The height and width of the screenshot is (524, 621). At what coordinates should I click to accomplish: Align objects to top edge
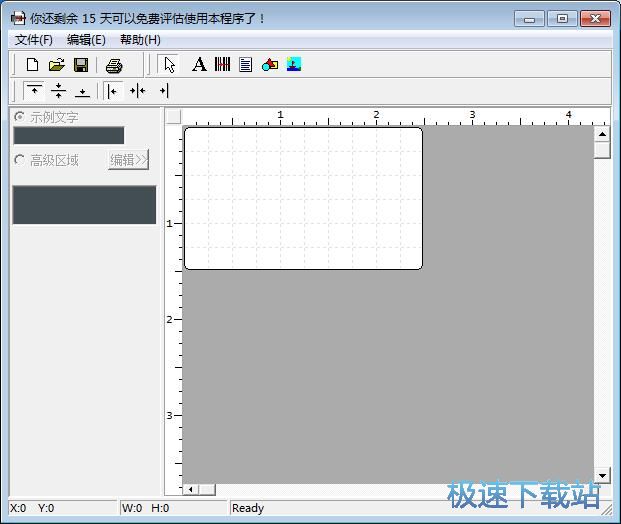click(35, 91)
